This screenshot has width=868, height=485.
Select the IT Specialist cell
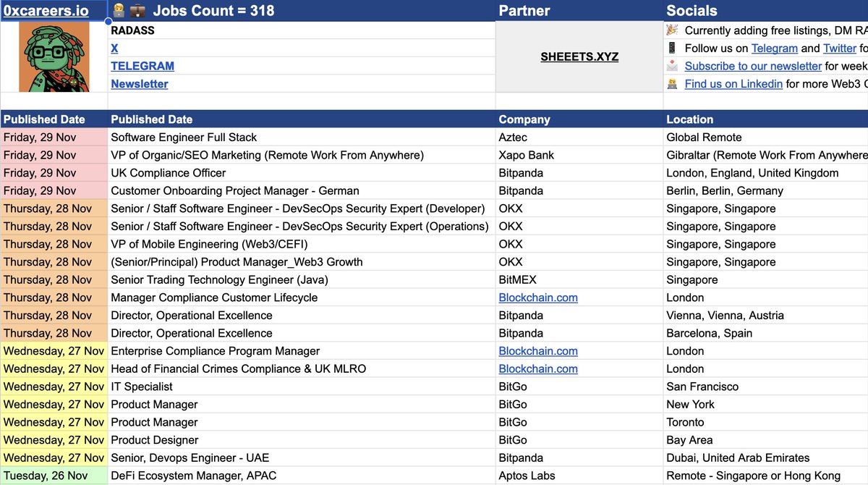coord(302,387)
